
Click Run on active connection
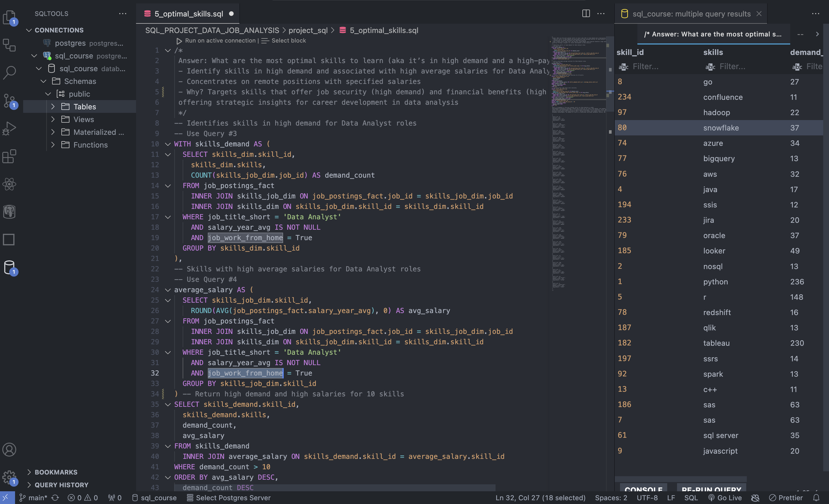pos(216,40)
